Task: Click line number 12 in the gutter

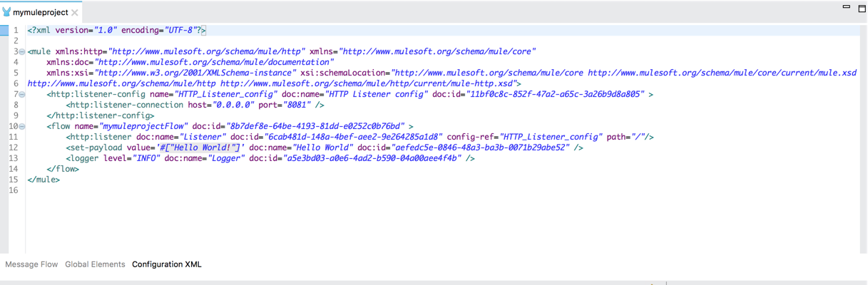Action: [x=13, y=147]
